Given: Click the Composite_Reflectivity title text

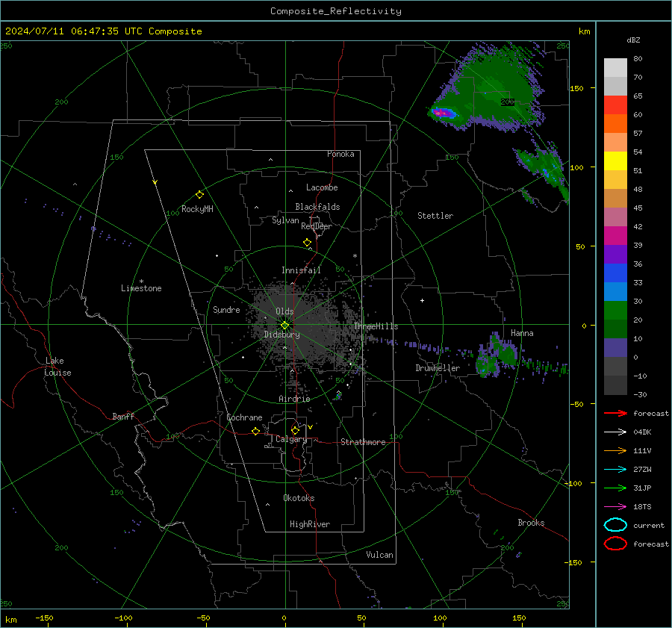Looking at the screenshot, I should (x=336, y=11).
